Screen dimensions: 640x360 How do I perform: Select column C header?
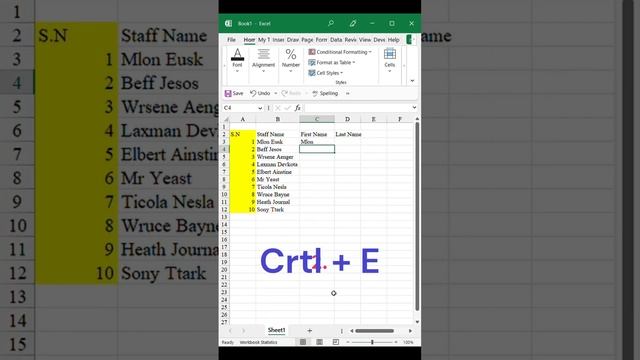(x=317, y=119)
